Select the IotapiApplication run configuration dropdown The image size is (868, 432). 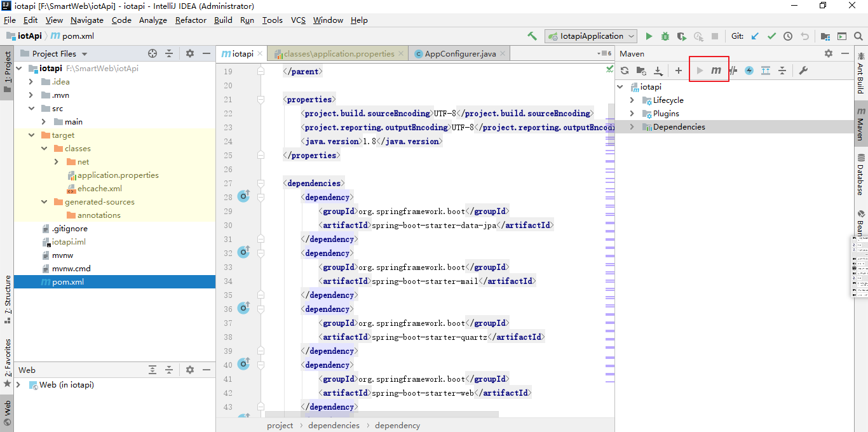[590, 36]
